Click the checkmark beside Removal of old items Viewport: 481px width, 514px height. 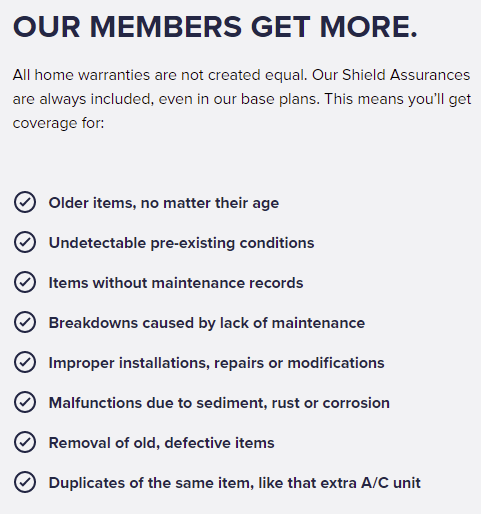coord(25,442)
